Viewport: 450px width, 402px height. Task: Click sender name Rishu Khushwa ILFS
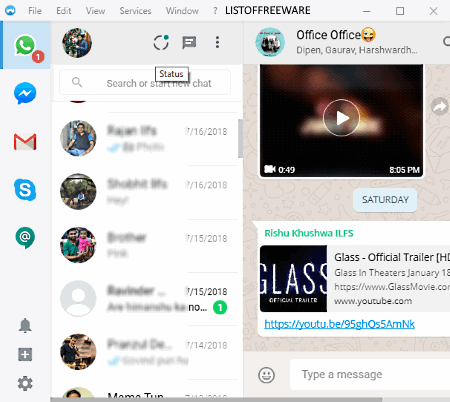point(309,233)
